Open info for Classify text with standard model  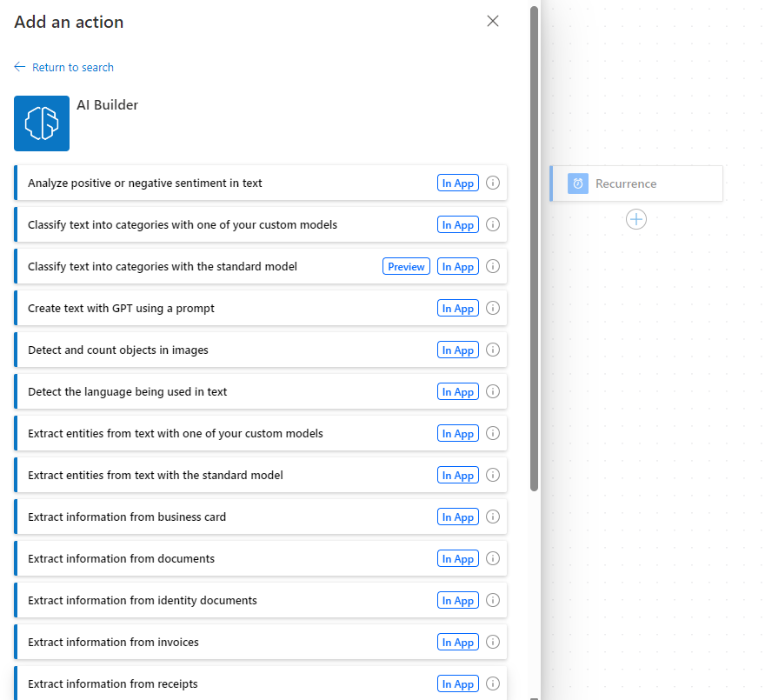coord(493,266)
